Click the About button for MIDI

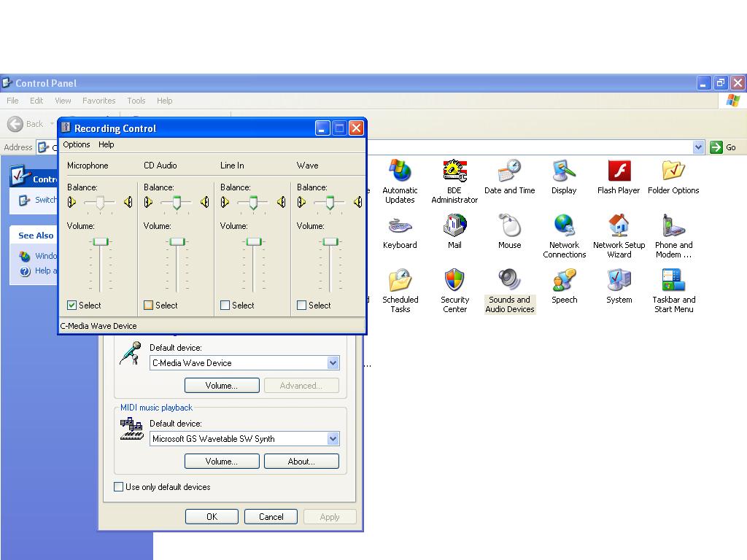(x=301, y=461)
